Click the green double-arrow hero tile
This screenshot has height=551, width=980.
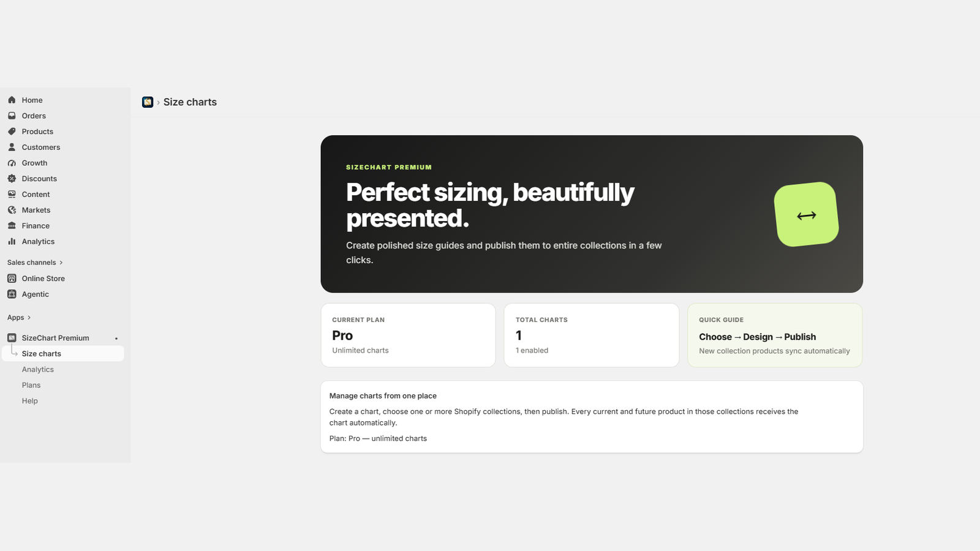click(x=806, y=214)
